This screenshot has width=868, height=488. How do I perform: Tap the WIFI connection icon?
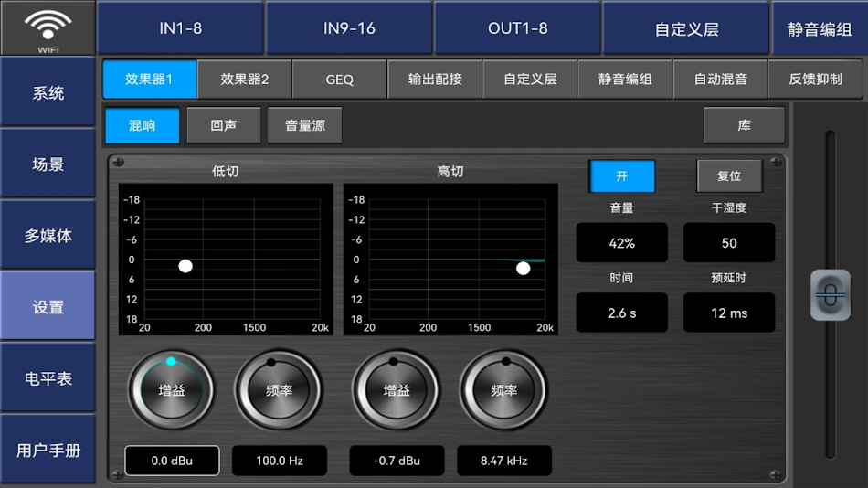coord(48,27)
